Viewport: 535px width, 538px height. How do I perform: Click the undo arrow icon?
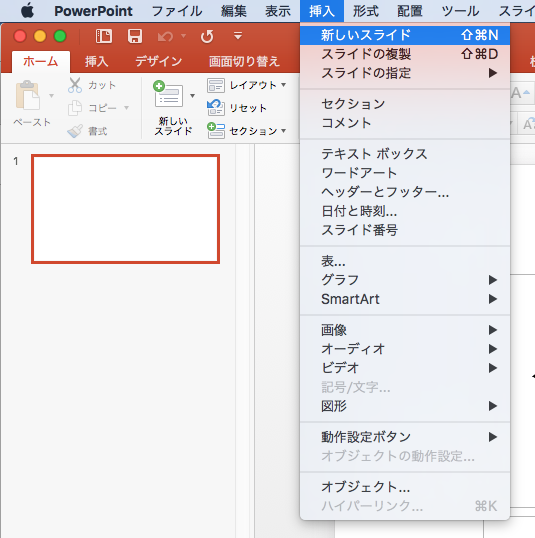[x=165, y=36]
